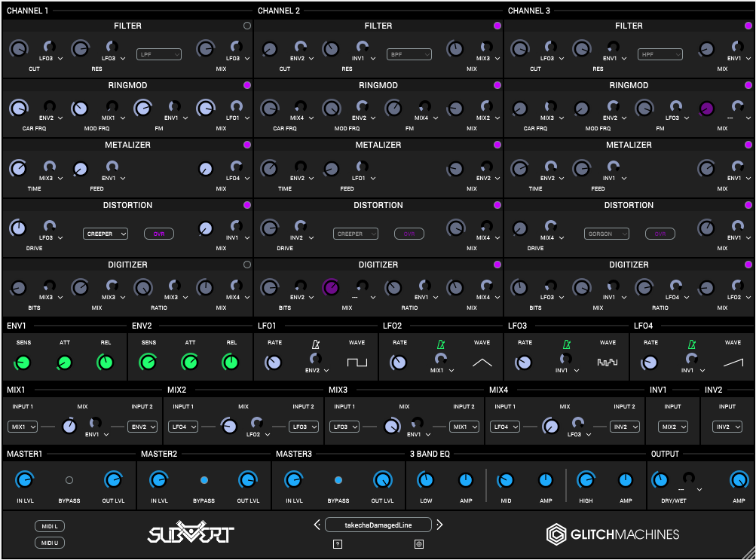Click the Channel 1 Distortion DRIVE knob
This screenshot has width=756, height=560.
click(18, 228)
